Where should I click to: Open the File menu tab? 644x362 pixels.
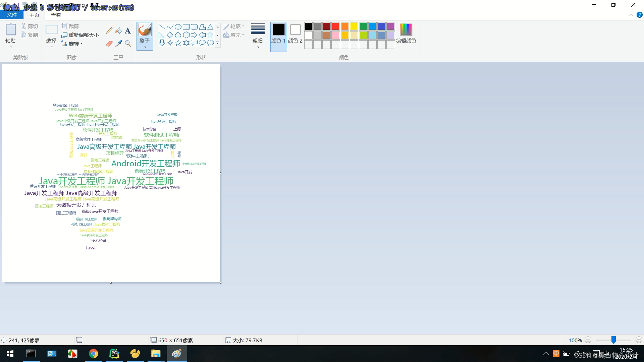(x=12, y=15)
